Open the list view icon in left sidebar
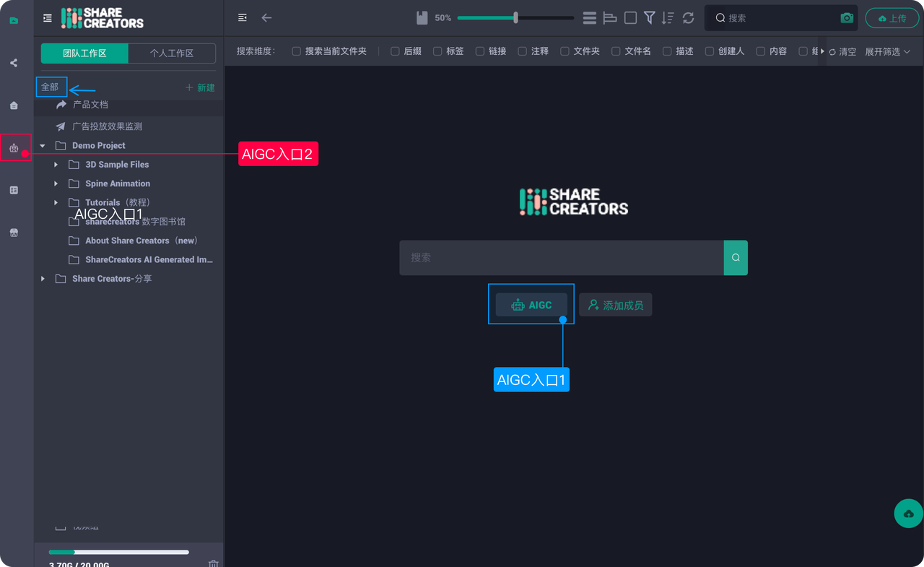This screenshot has width=924, height=567. 14,190
